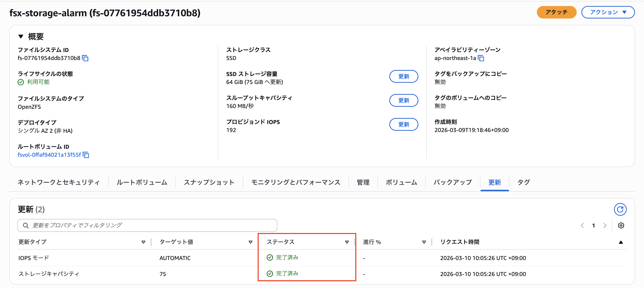Sort ascending by リクエスト時間 arrow
Image resolution: width=644 pixels, height=288 pixels.
tap(621, 242)
